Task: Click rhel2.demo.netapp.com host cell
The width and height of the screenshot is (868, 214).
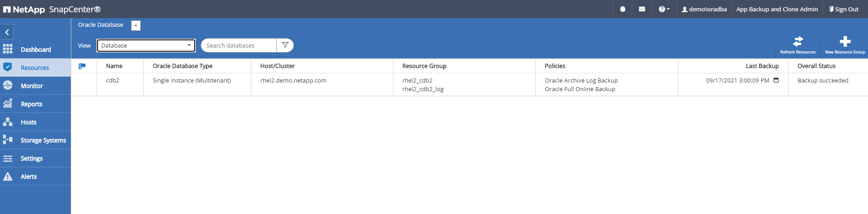Action: (x=293, y=80)
